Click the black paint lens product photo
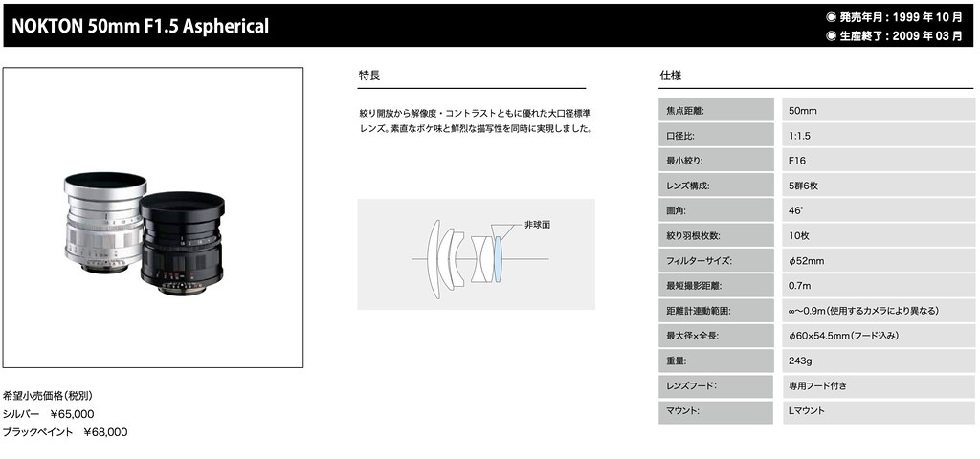 click(182, 243)
